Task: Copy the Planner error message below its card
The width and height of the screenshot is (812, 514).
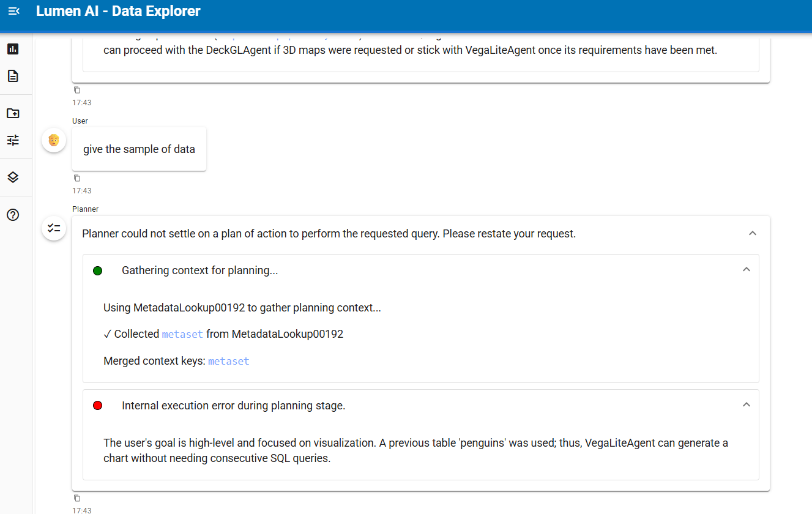Action: 77,498
